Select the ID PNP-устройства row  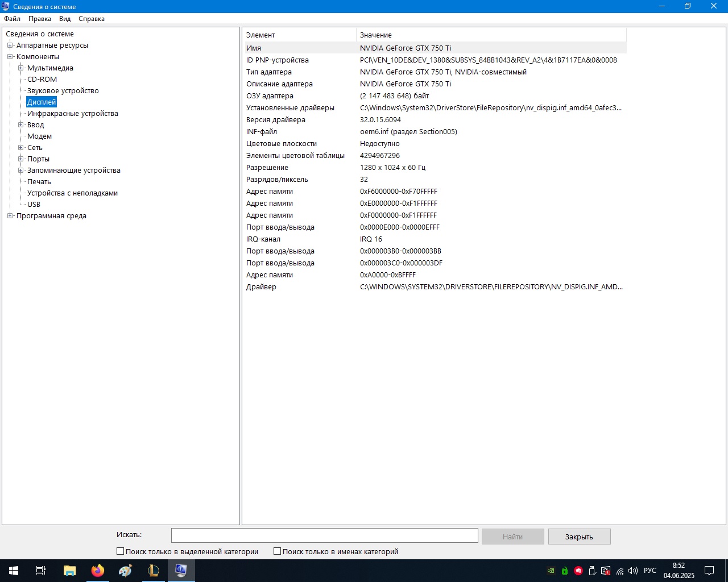[436, 60]
